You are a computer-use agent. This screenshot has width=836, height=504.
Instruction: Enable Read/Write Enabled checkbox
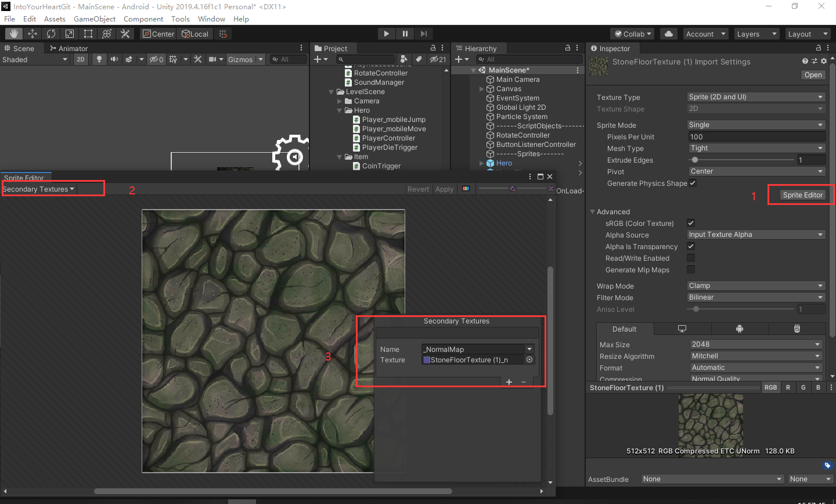[691, 258]
